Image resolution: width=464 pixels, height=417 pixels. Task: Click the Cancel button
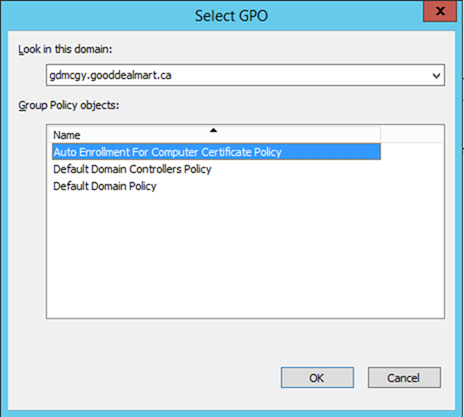click(404, 378)
